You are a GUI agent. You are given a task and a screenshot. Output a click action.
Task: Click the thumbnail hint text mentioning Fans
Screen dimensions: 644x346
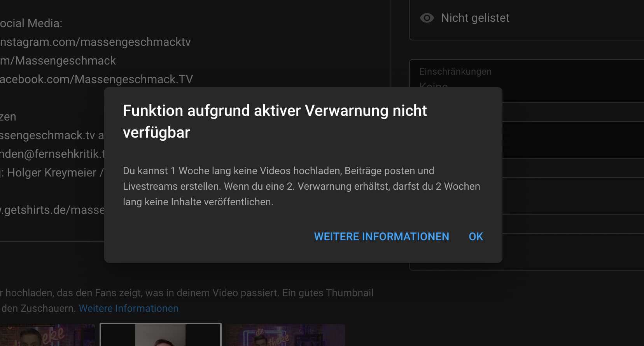coord(187,293)
